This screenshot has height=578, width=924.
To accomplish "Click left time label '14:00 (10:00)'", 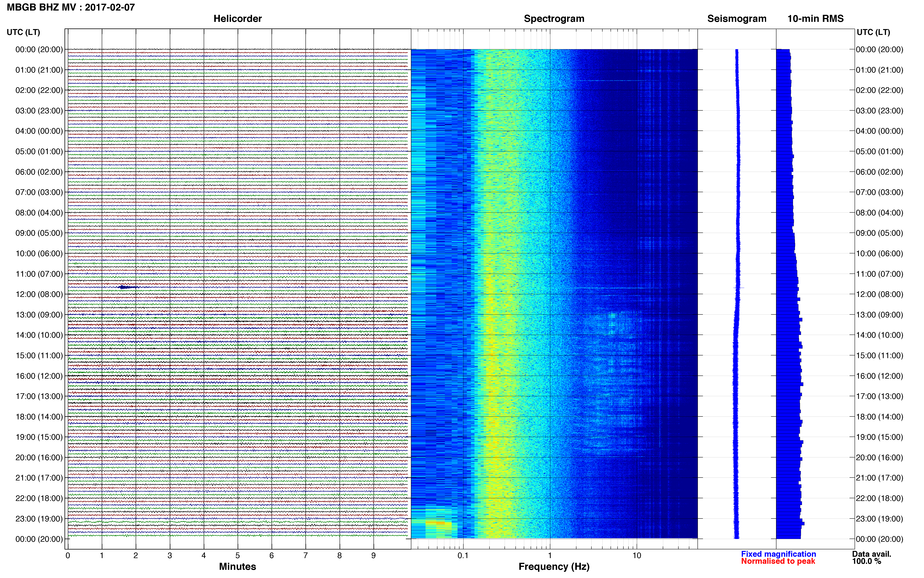I will coord(39,335).
